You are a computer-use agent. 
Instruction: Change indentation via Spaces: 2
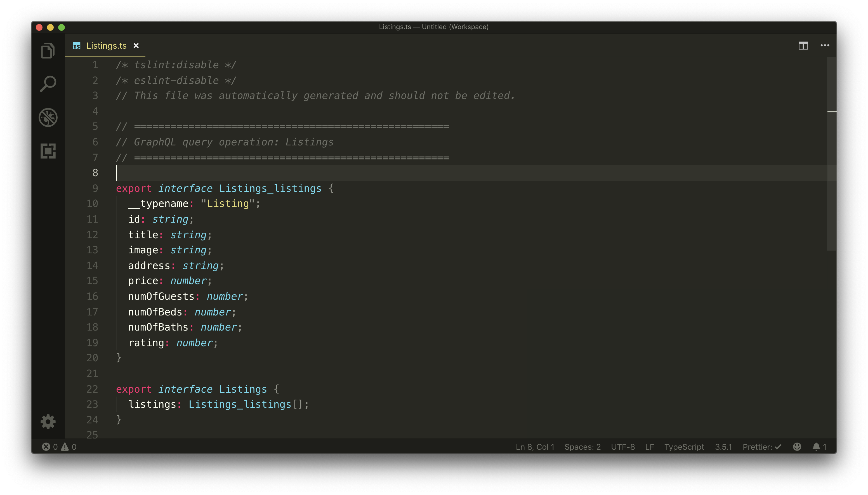coord(582,447)
